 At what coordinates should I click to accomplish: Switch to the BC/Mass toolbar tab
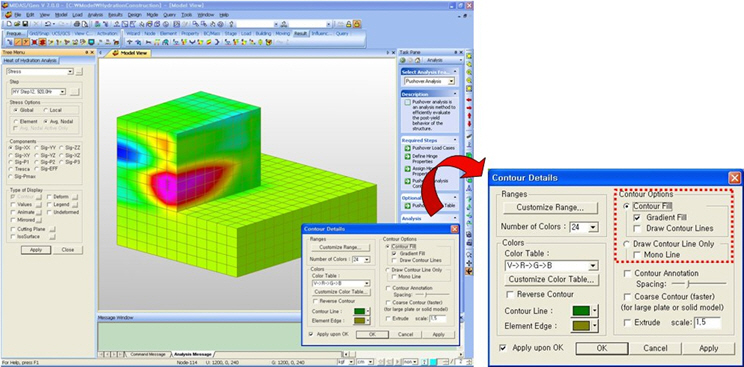coord(211,34)
